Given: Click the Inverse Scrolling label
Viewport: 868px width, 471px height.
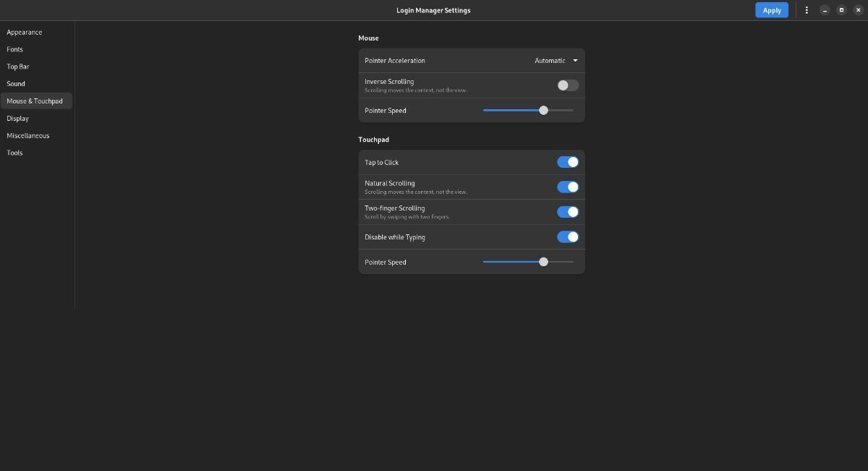Looking at the screenshot, I should point(389,82).
